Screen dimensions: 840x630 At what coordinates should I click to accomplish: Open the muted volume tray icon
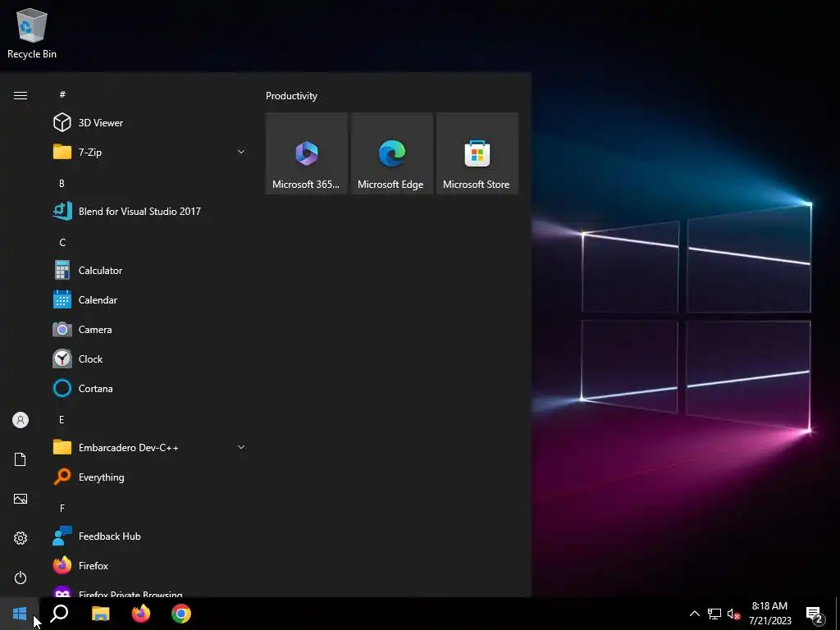point(733,614)
